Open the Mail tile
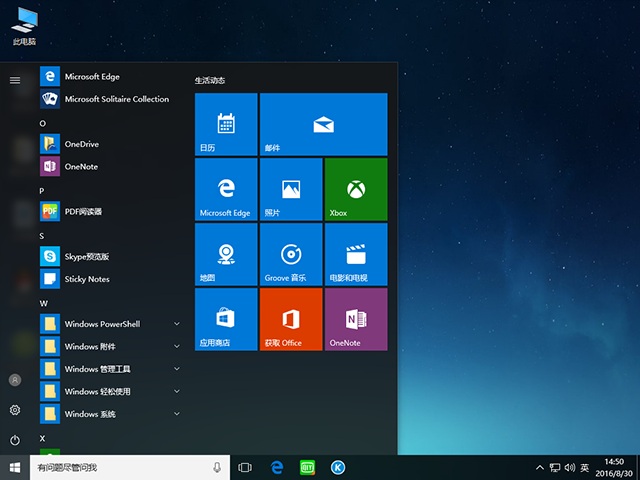 pos(322,124)
